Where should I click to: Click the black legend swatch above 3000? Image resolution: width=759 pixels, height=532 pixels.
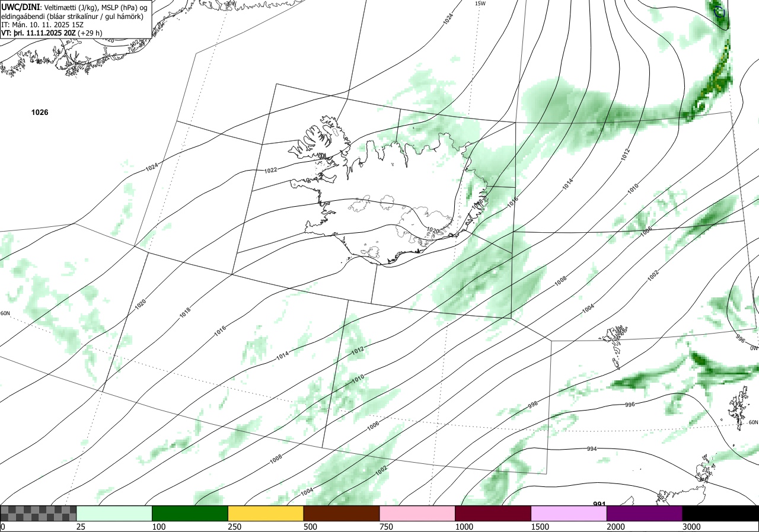(720, 513)
